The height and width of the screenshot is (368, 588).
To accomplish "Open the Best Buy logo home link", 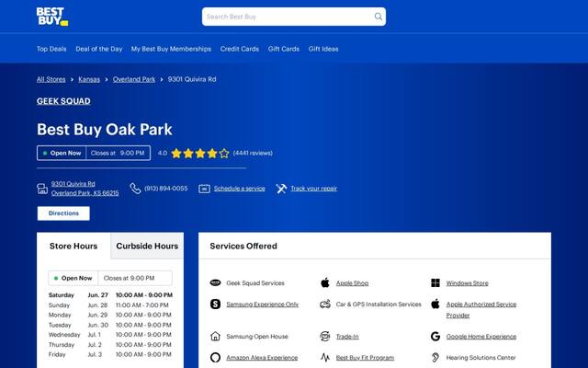I will (52, 17).
